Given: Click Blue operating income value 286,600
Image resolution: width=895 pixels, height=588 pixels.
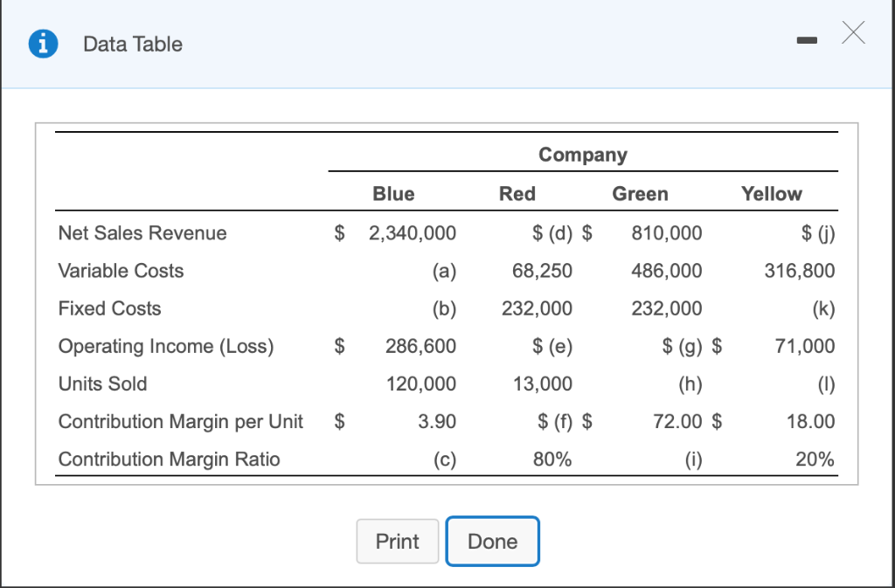Looking at the screenshot, I should point(420,346).
